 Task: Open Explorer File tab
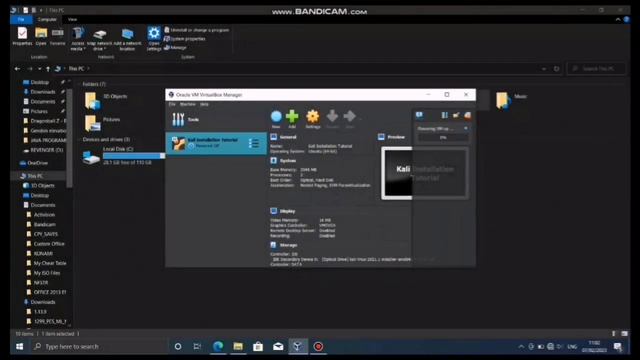21,19
